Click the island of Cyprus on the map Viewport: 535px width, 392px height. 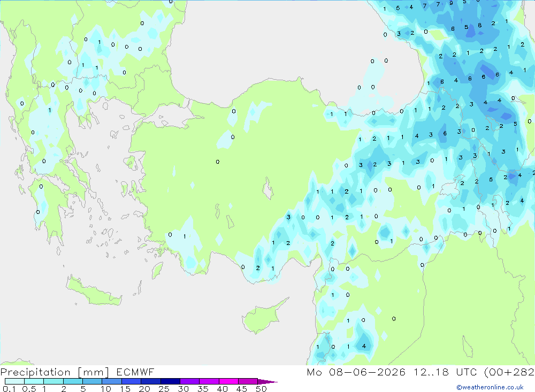[263, 318]
